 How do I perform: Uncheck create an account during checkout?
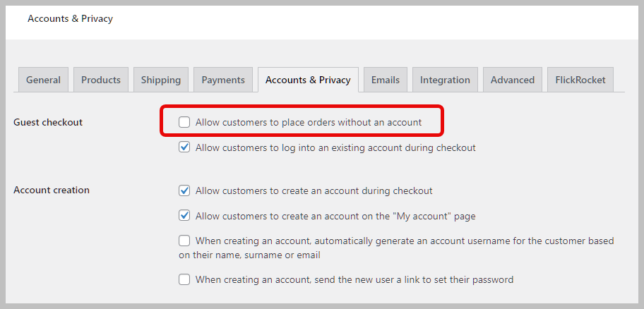coord(184,190)
